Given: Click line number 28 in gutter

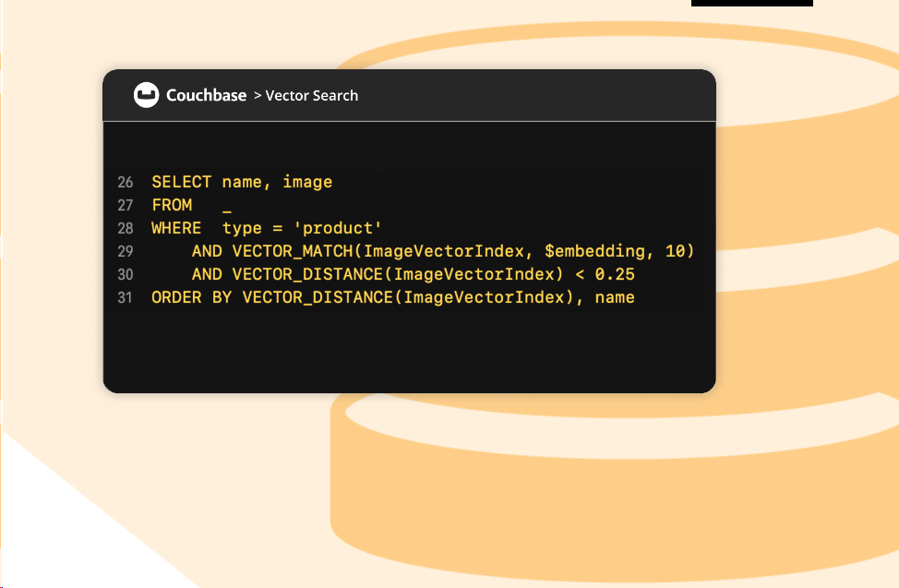Looking at the screenshot, I should [x=125, y=228].
